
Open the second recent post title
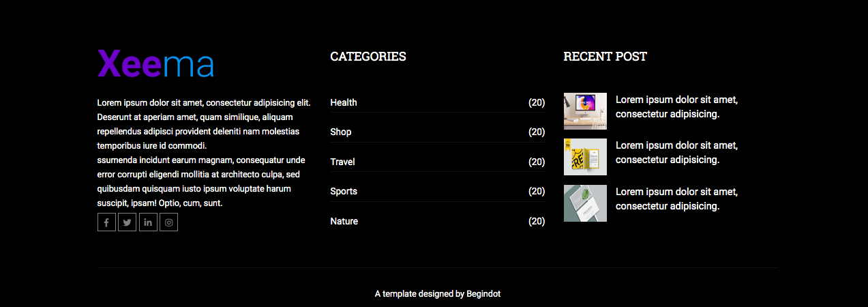point(677,152)
